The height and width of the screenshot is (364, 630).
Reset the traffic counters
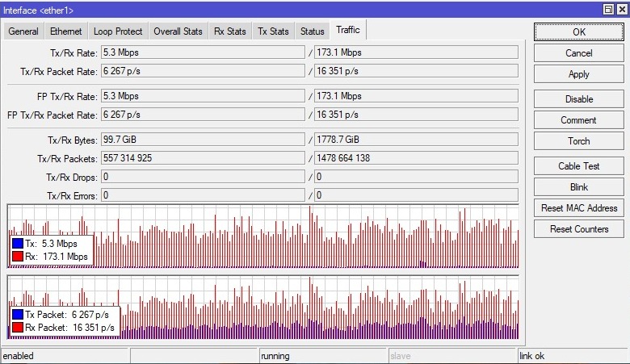pyautogui.click(x=578, y=229)
